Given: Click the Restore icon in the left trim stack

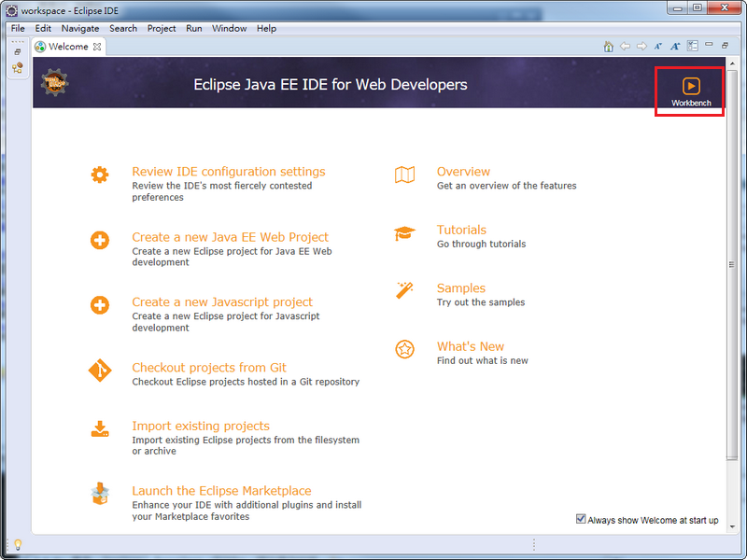Looking at the screenshot, I should [x=17, y=52].
